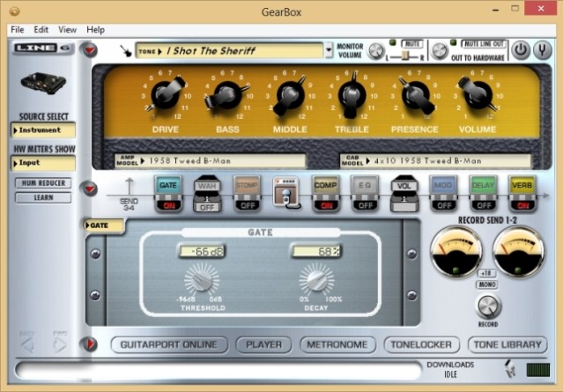Open the tuner fork button
The image size is (563, 392).
[543, 50]
